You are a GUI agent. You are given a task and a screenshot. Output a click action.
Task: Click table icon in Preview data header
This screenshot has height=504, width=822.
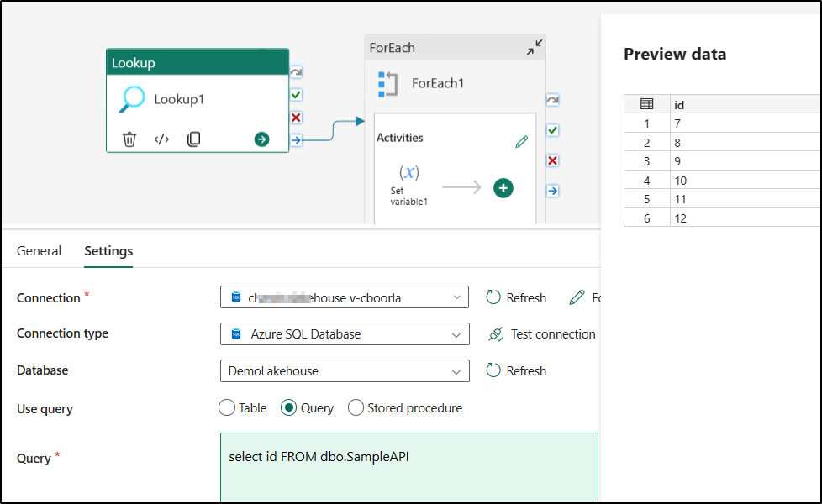pos(647,104)
